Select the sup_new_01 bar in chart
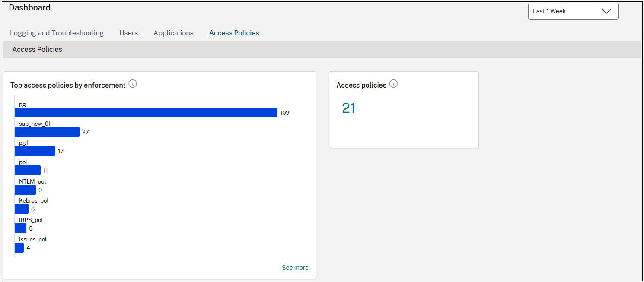Viewport: 644px width, 282px height. (x=47, y=132)
